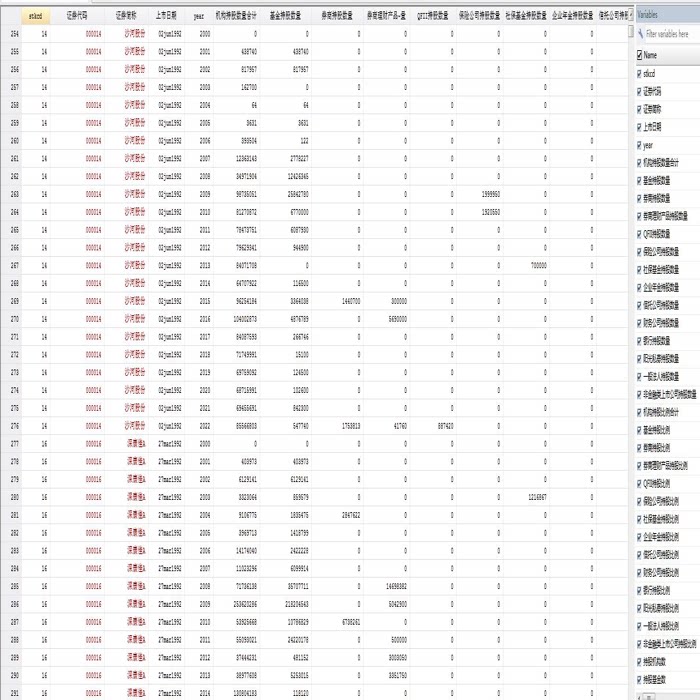
Task: Select the 基金持股数量 column header
Action: click(285, 16)
